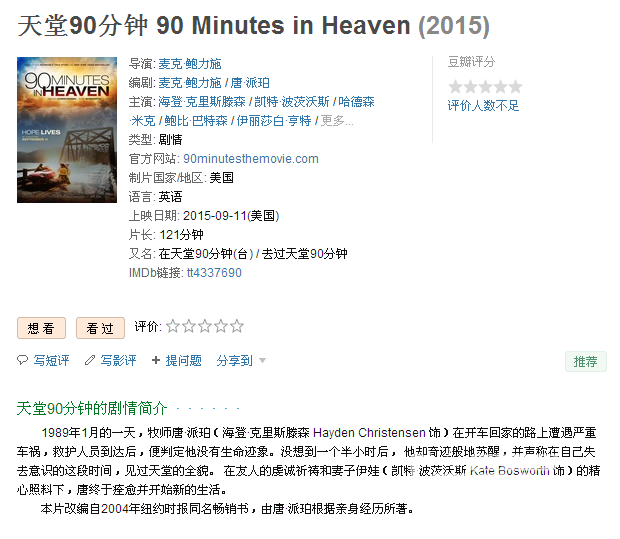Viewport: 620px width, 539px height.
Task: Click the year (2015) in the title
Action: point(454,26)
